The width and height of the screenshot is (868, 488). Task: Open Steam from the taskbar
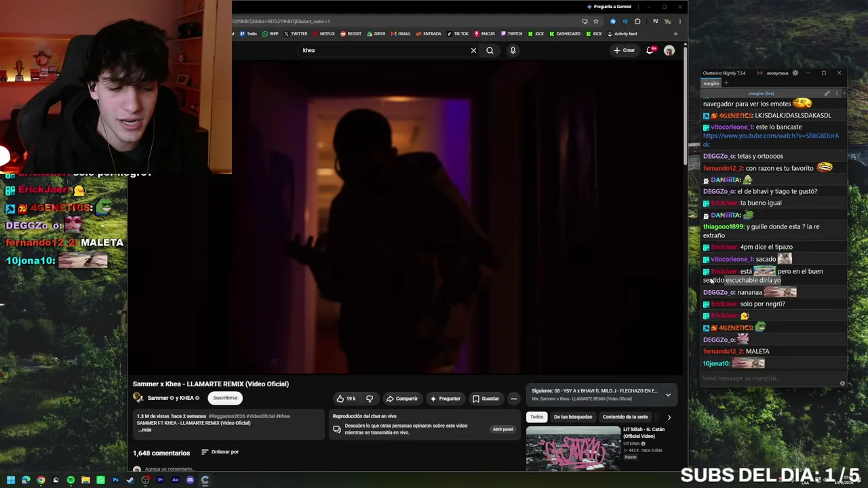[130, 481]
